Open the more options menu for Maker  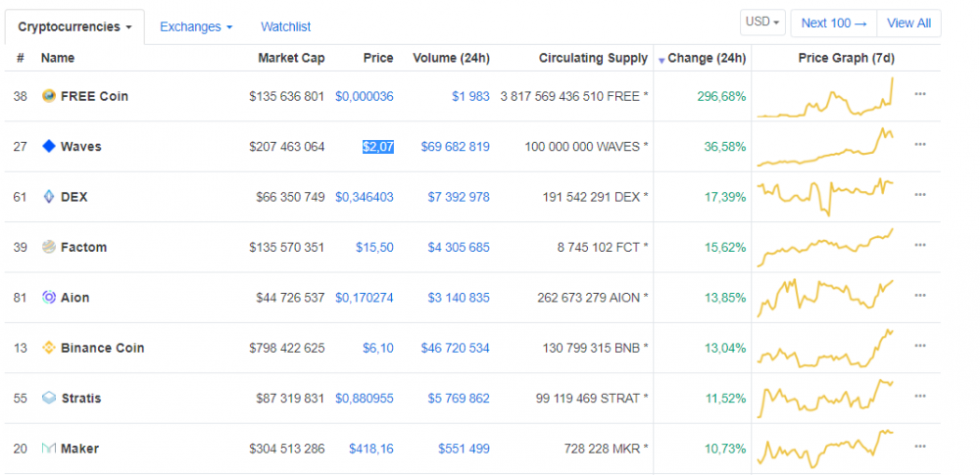(920, 447)
